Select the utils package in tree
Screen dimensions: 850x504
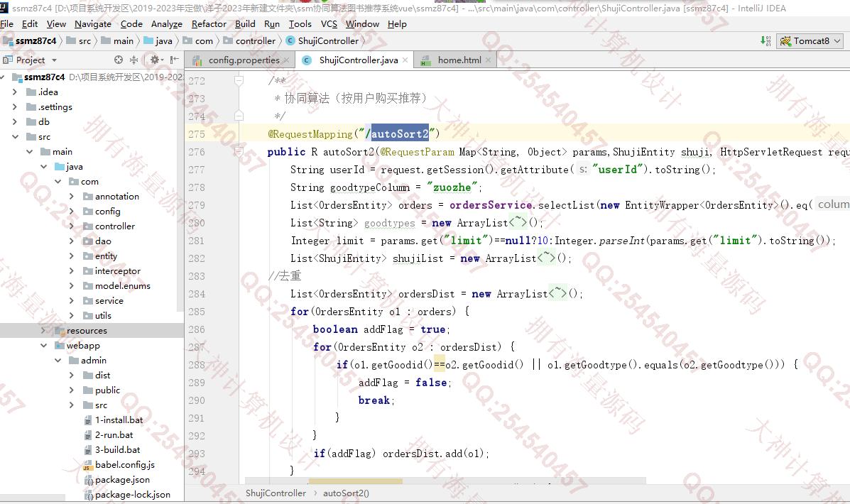(x=103, y=315)
